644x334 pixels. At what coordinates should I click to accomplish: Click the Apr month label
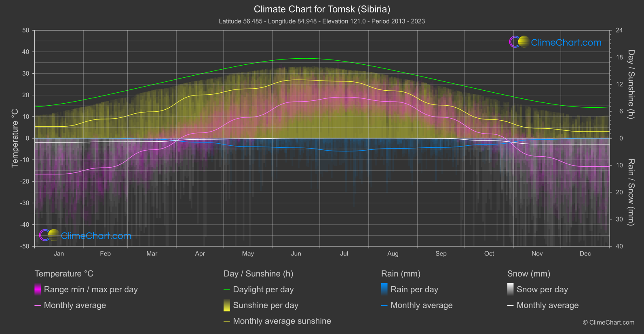point(200,253)
